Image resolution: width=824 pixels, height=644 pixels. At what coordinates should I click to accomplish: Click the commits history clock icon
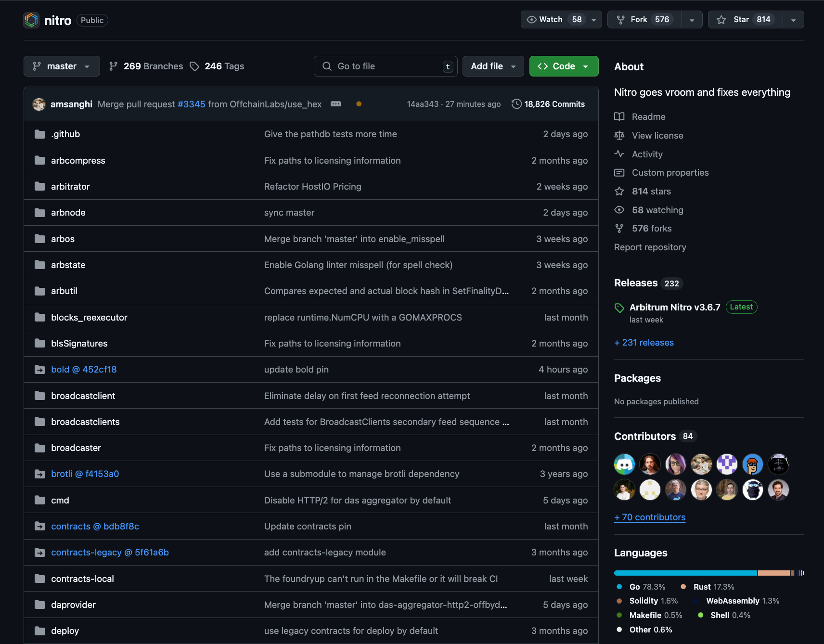516,104
